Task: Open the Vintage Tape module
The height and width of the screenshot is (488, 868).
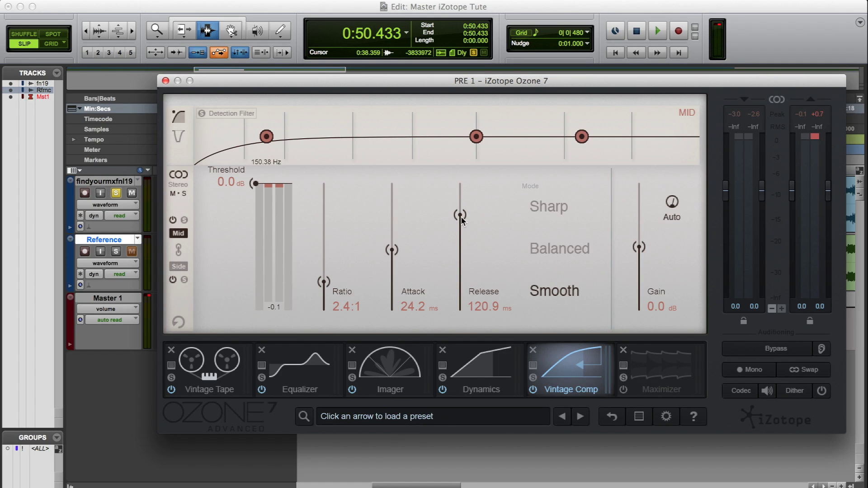Action: 209,370
